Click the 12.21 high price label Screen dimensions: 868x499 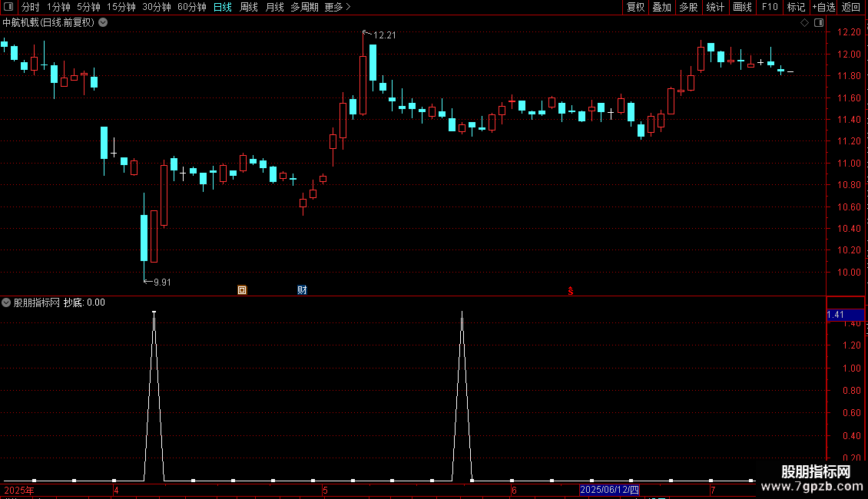point(384,35)
